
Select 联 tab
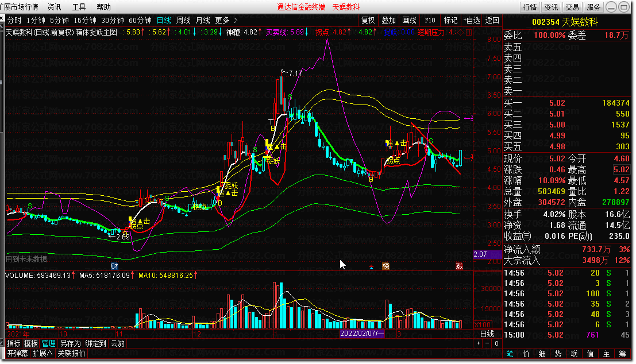click(574, 354)
